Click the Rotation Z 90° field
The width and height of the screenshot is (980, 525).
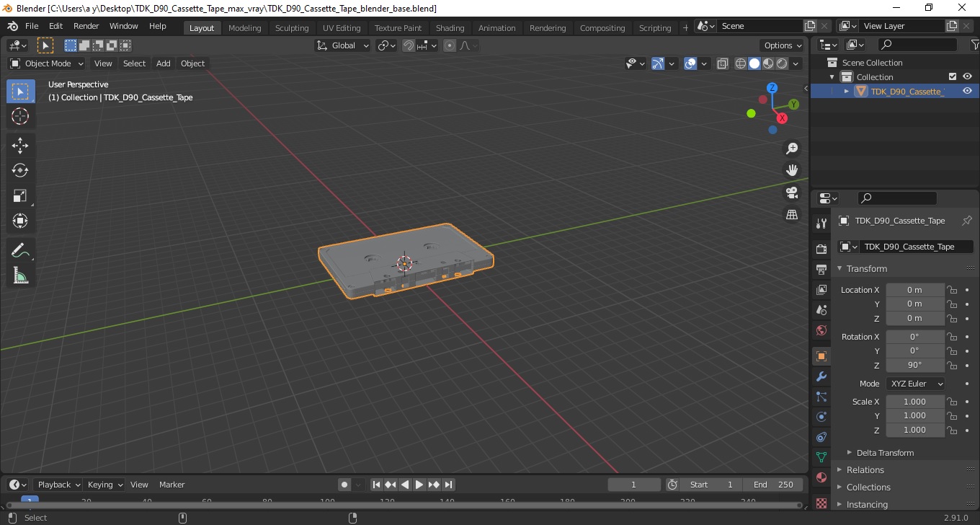pyautogui.click(x=915, y=365)
